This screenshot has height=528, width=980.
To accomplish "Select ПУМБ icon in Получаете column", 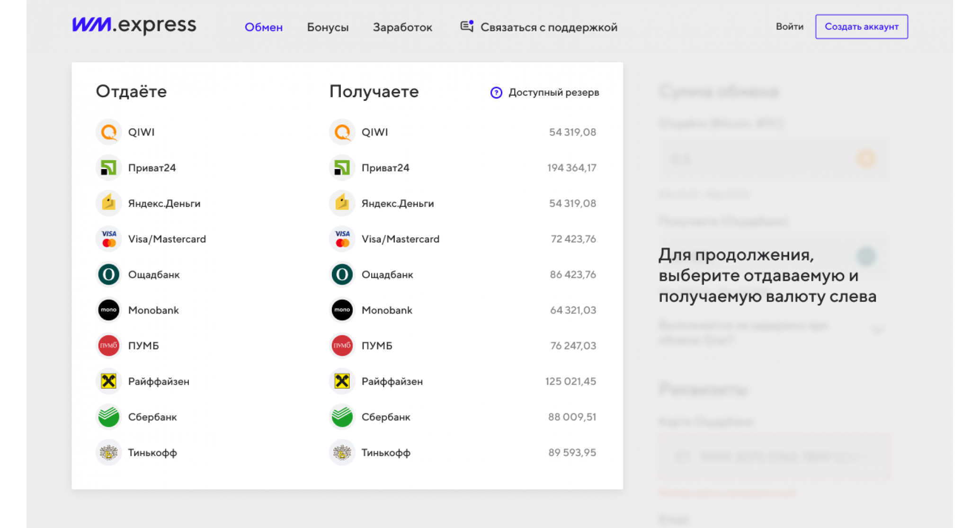I will [x=342, y=346].
